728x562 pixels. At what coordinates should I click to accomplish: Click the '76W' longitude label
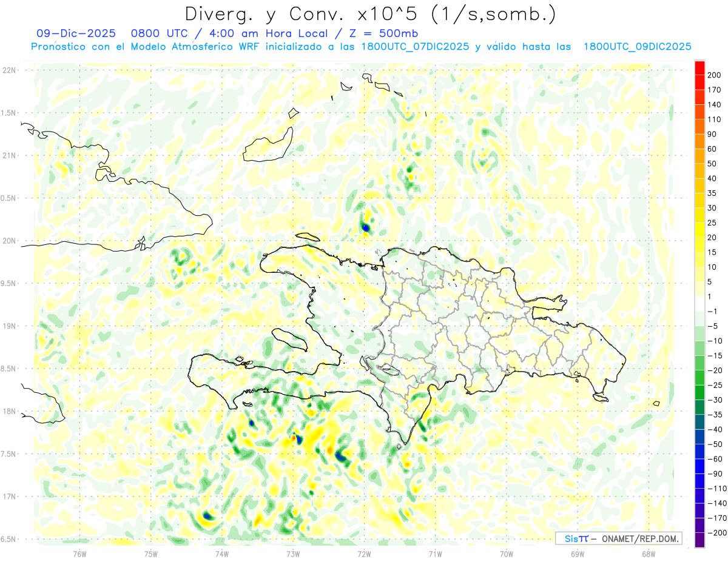point(80,553)
